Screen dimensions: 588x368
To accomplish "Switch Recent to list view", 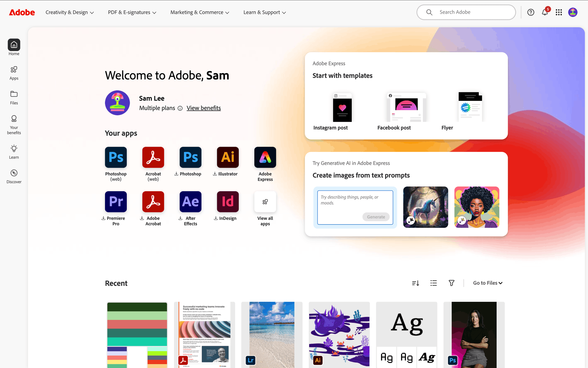I will [433, 283].
